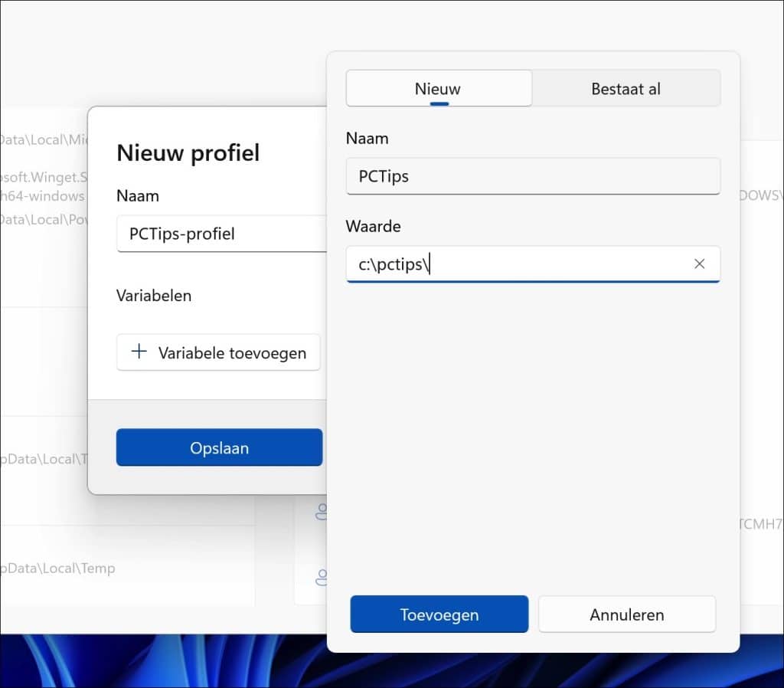Save the profile with Opslaan
The width and height of the screenshot is (784, 688).
point(220,447)
